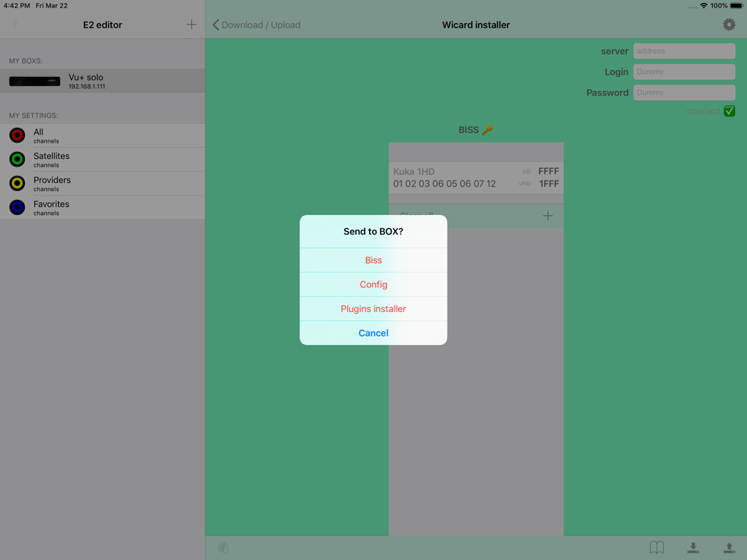The width and height of the screenshot is (747, 560).
Task: Click the BISS key icon
Action: (x=487, y=129)
